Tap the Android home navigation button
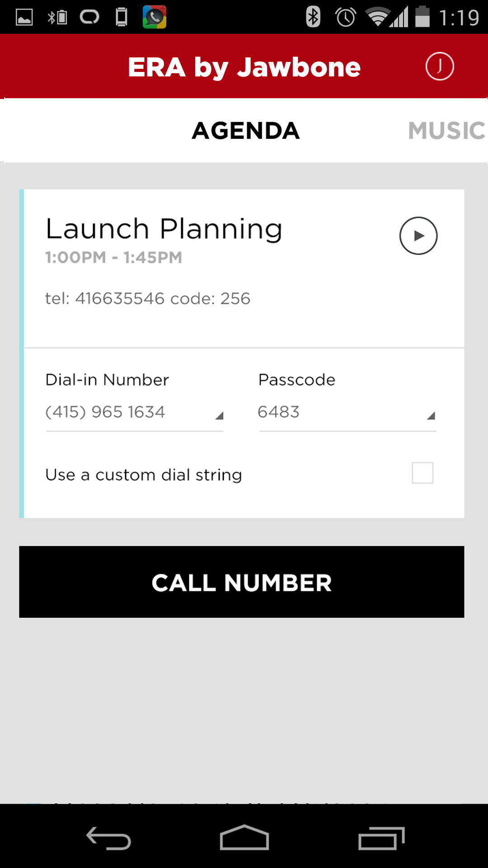 244,837
